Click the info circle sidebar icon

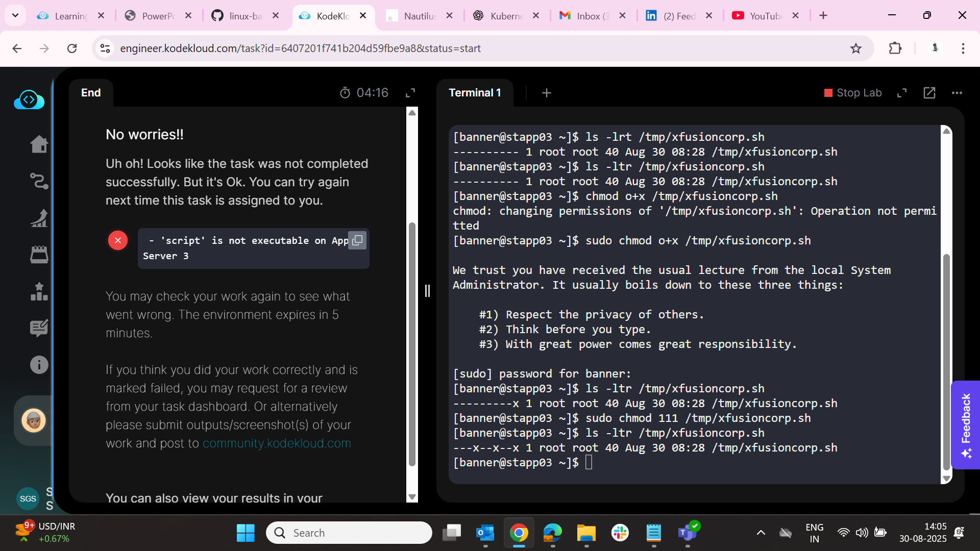[39, 365]
